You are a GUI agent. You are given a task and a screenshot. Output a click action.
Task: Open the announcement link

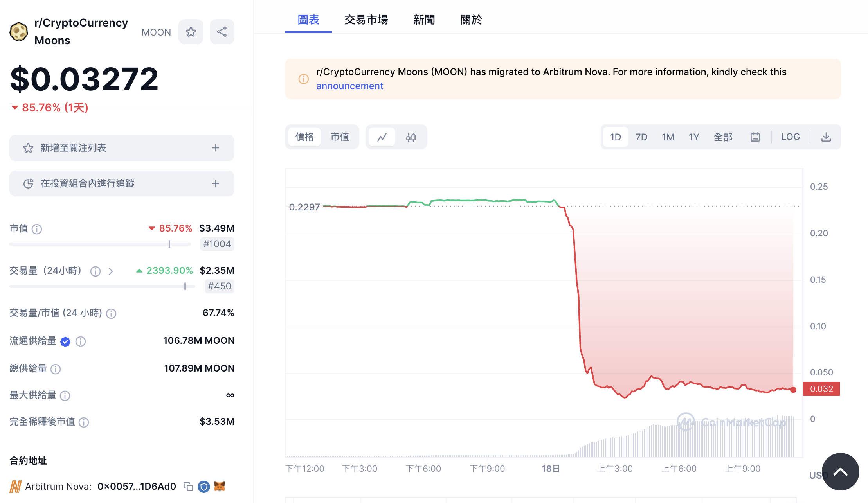(349, 86)
